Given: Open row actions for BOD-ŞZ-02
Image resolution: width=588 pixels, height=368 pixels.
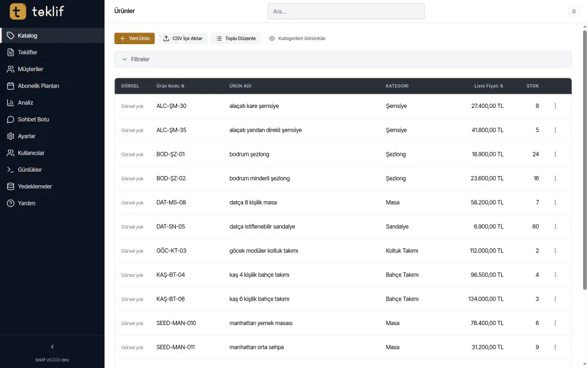Looking at the screenshot, I should [555, 178].
